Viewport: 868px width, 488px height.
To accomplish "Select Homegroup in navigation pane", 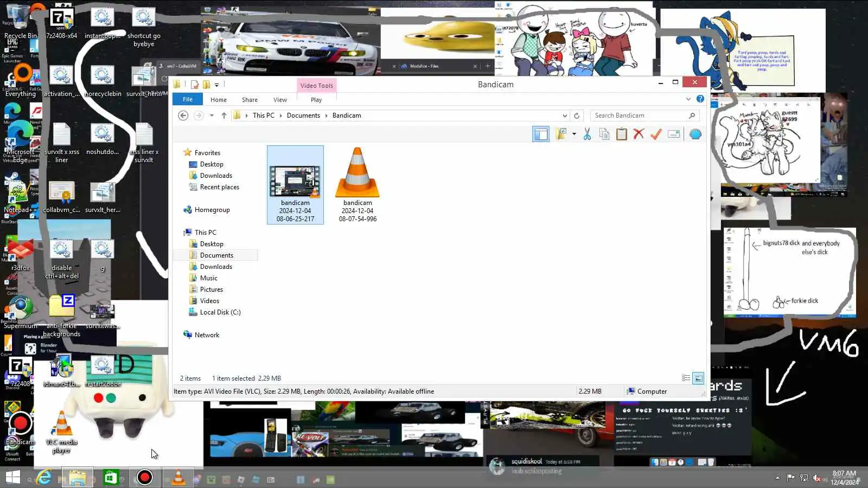I will [212, 210].
